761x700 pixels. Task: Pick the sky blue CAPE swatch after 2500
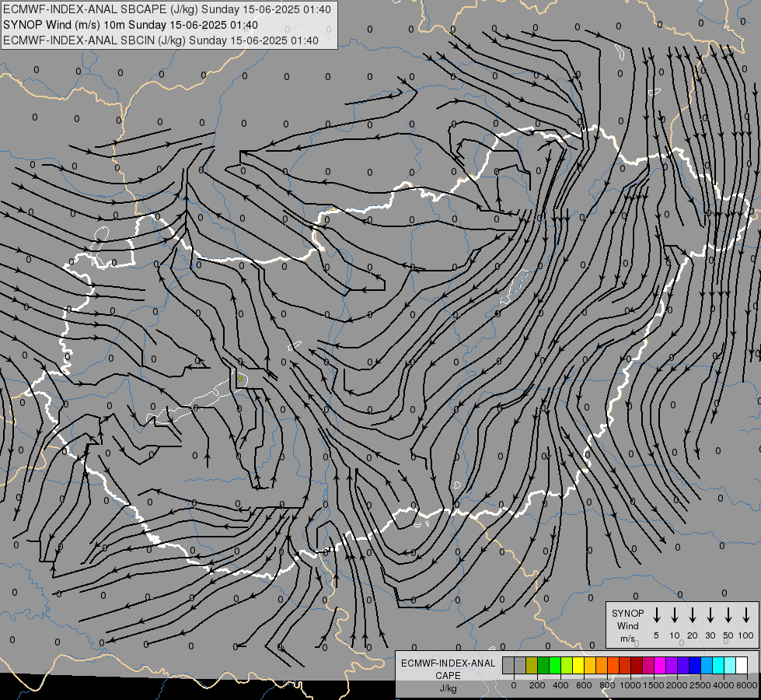(706, 665)
